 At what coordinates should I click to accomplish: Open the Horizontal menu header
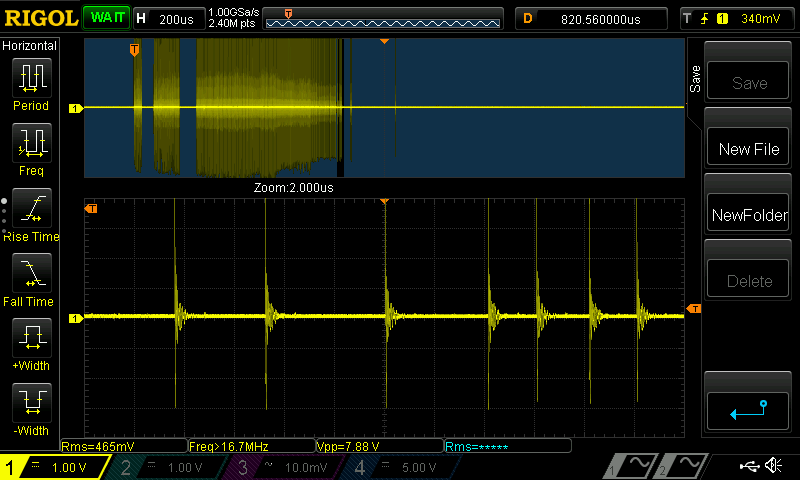[30, 46]
